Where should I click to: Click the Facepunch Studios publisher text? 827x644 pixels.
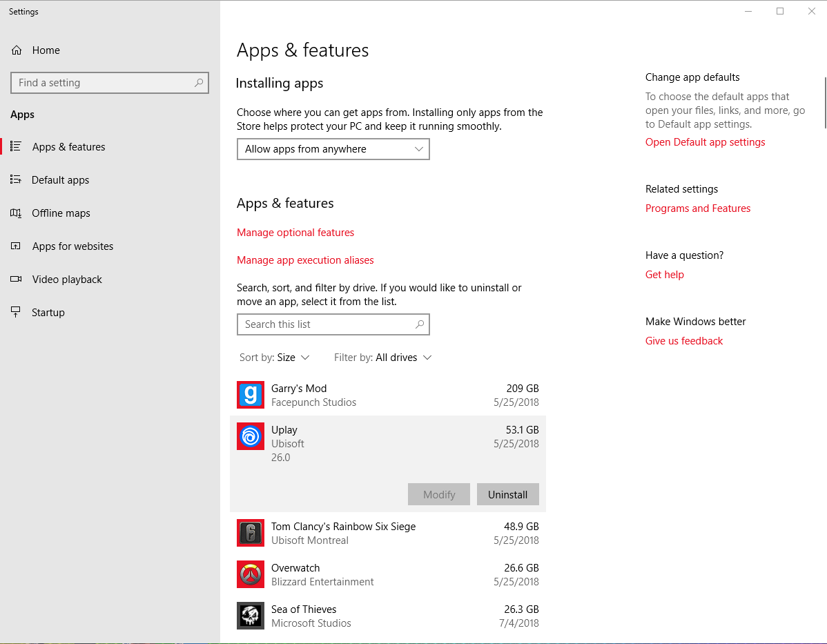coord(314,402)
